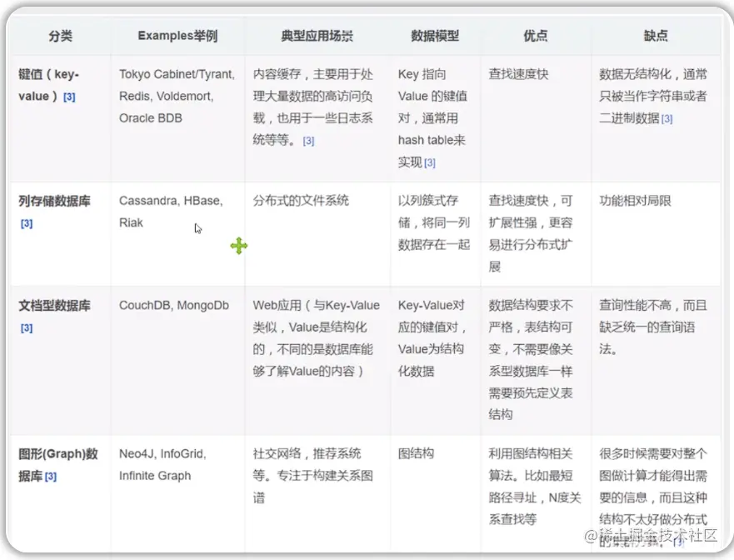Select the "典型应用场景" column header
Screen dimensions: 734x560
317,36
